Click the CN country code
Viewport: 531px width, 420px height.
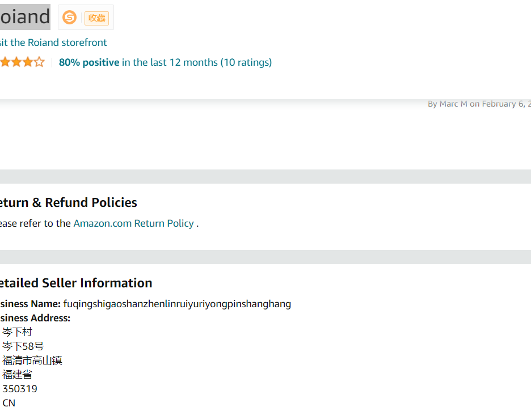click(9, 403)
